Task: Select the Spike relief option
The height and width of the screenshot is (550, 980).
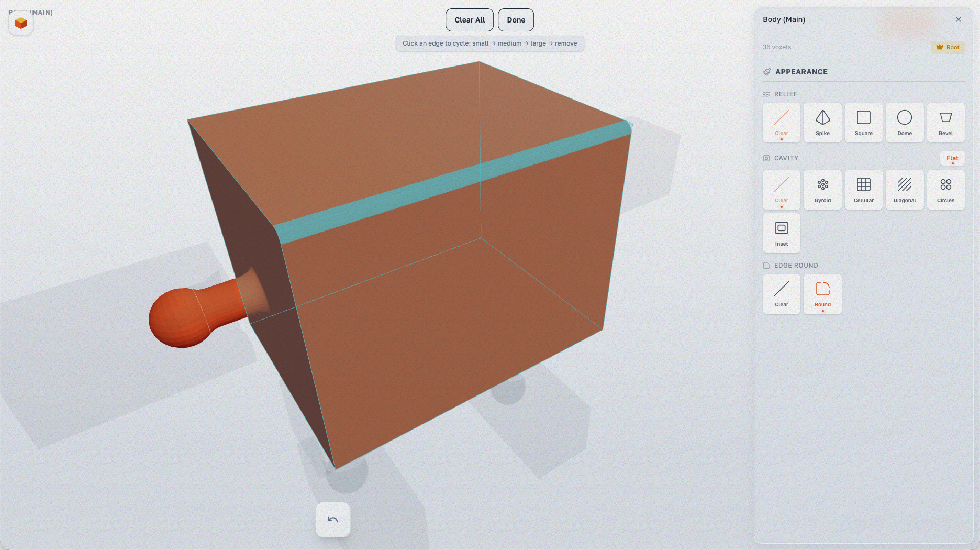Action: 822,123
